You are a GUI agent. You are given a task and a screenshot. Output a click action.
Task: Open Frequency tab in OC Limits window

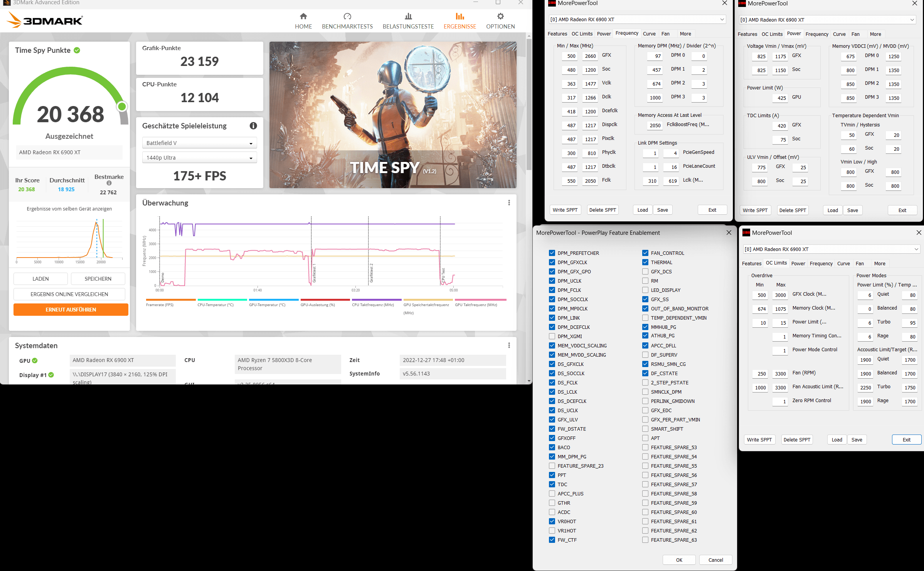coord(821,263)
